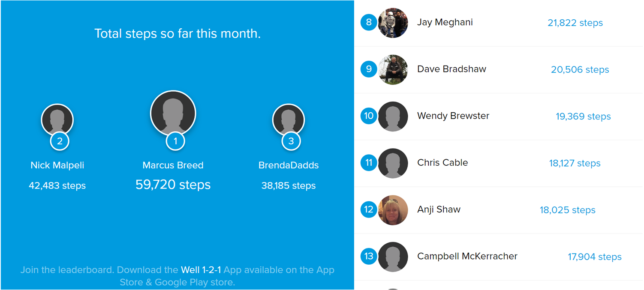Click the Well 1-2-1 app link
Viewport: 644px width, 290px height.
pyautogui.click(x=201, y=270)
